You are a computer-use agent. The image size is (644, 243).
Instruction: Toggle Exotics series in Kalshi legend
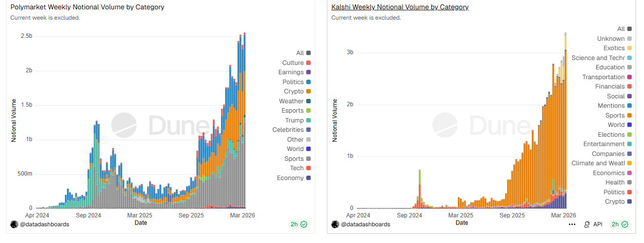coord(617,48)
